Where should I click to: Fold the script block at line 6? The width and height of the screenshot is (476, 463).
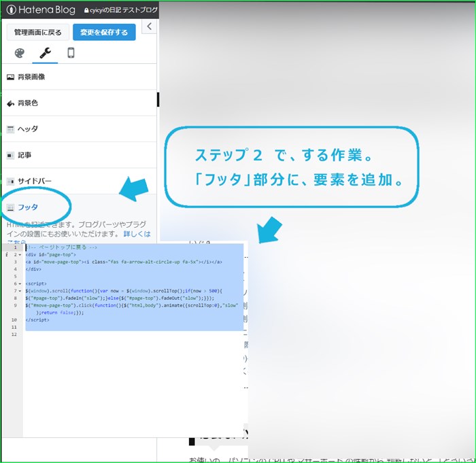pyautogui.click(x=20, y=284)
